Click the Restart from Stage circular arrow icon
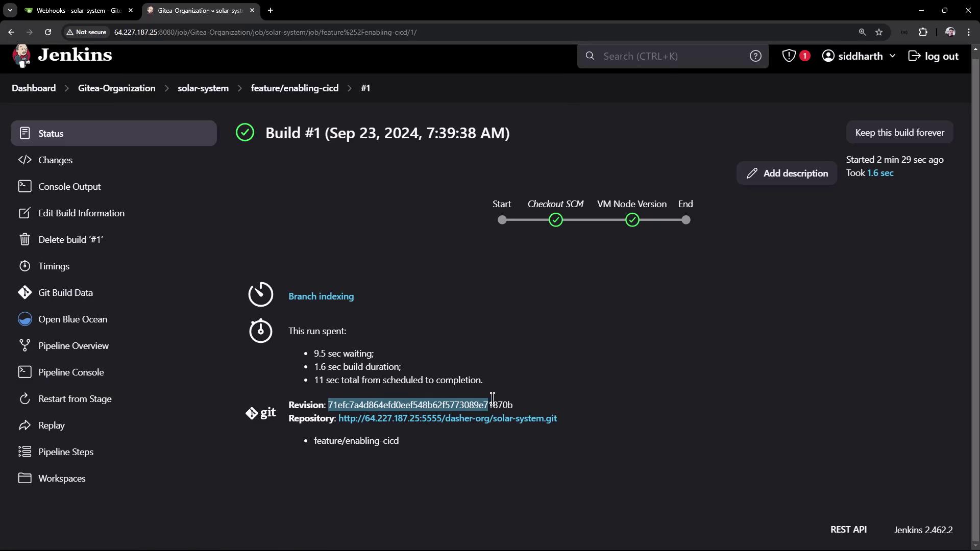This screenshot has height=551, width=980. pos(24,398)
